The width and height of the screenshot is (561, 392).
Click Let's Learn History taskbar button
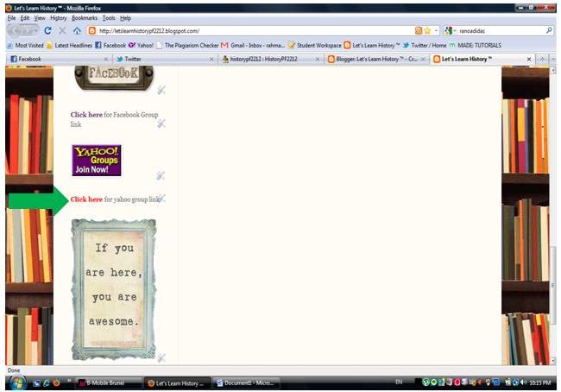(x=178, y=383)
